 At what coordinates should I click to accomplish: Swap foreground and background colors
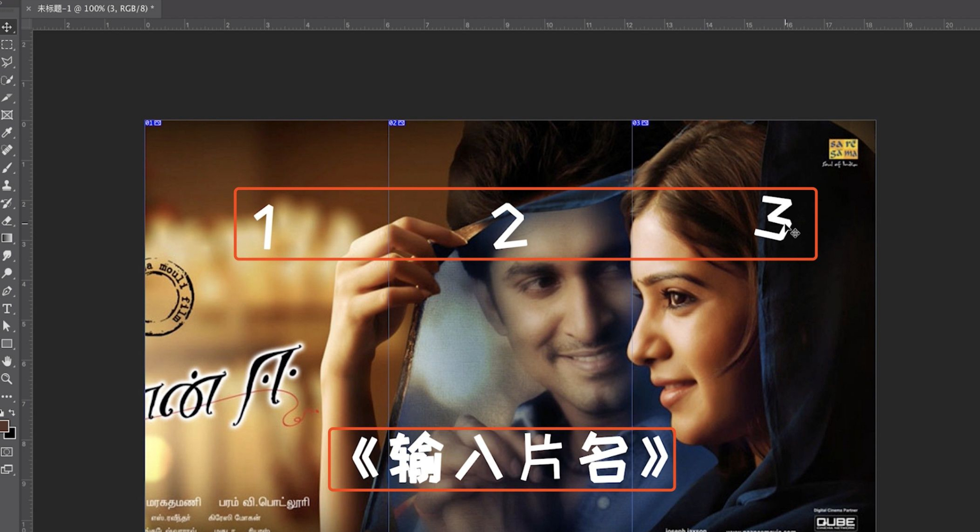pos(12,413)
